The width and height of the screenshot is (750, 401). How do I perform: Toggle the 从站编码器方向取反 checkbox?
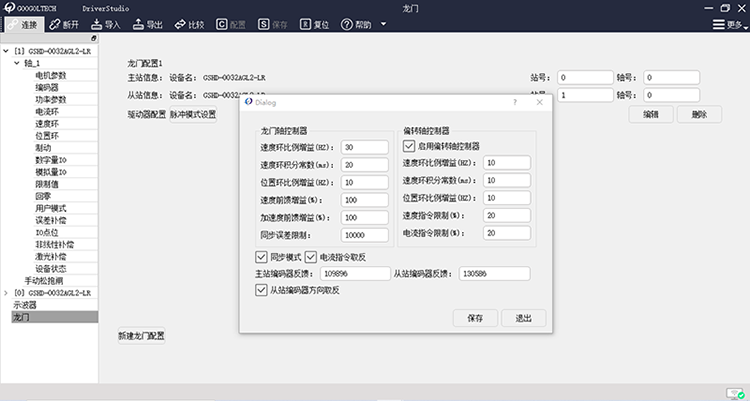262,290
